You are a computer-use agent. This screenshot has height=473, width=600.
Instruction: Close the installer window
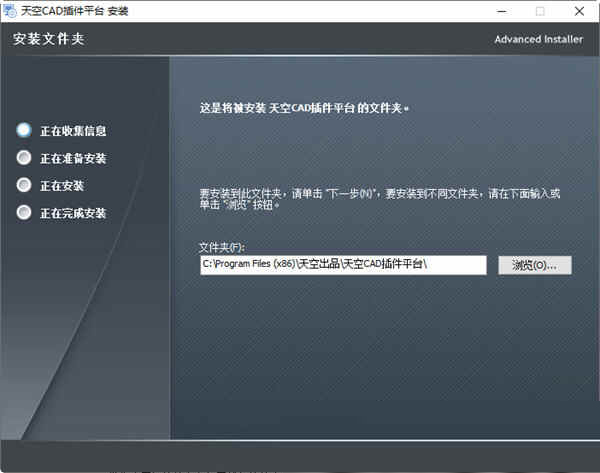click(x=579, y=11)
